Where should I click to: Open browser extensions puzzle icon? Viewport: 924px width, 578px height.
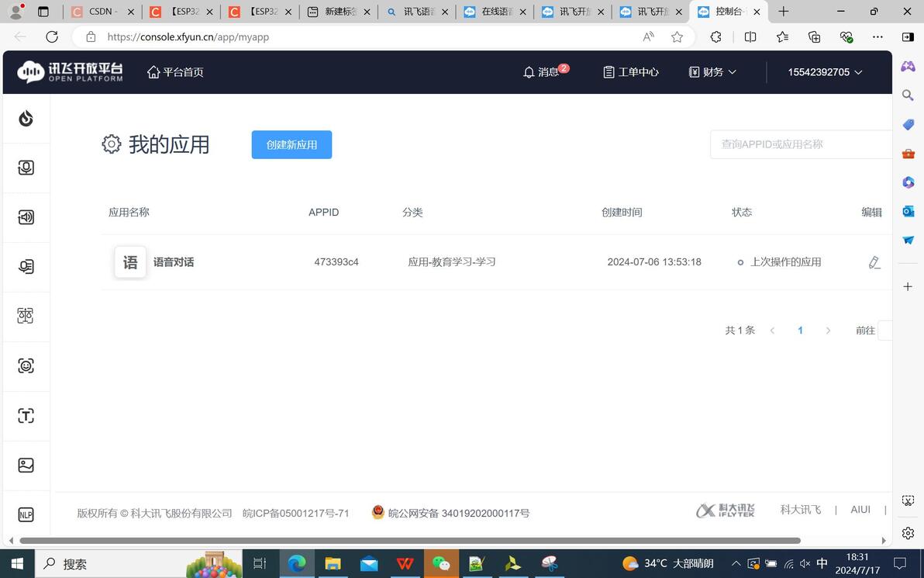pyautogui.click(x=716, y=37)
